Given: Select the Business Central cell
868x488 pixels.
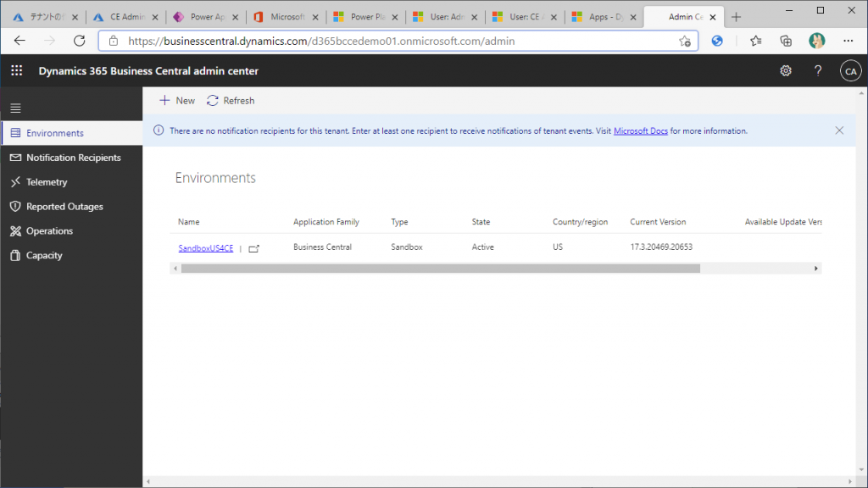Looking at the screenshot, I should [322, 247].
